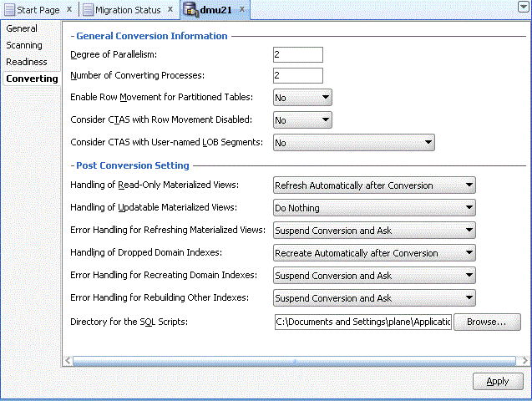Click the Degree of Parallelism label
The height and width of the screenshot is (401, 532).
pyautogui.click(x=114, y=54)
